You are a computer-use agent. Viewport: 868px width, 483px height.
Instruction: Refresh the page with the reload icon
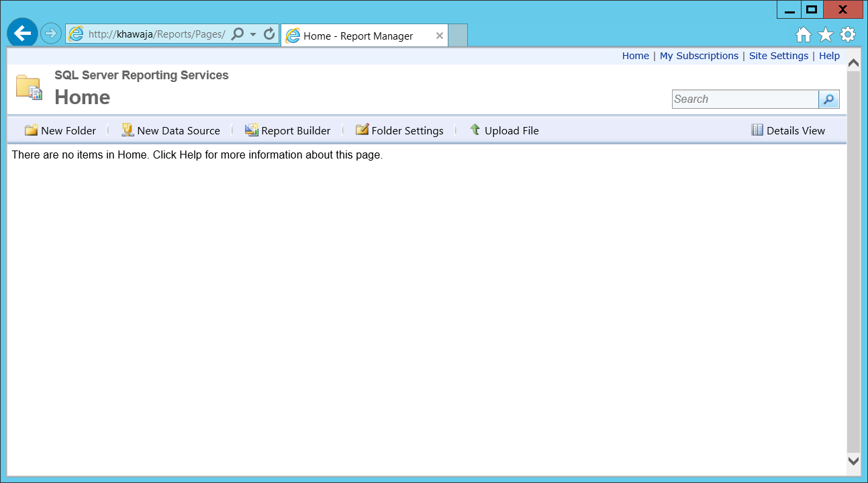[x=269, y=34]
